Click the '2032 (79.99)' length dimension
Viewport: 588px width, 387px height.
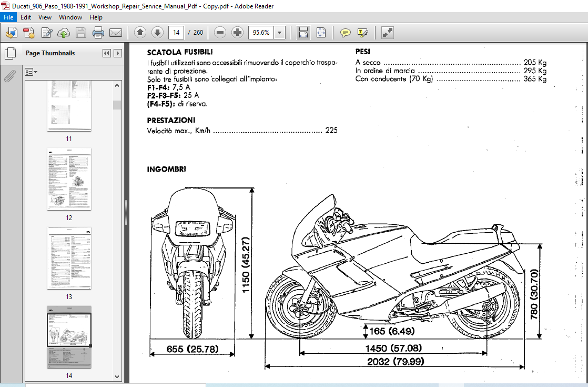(x=396, y=362)
